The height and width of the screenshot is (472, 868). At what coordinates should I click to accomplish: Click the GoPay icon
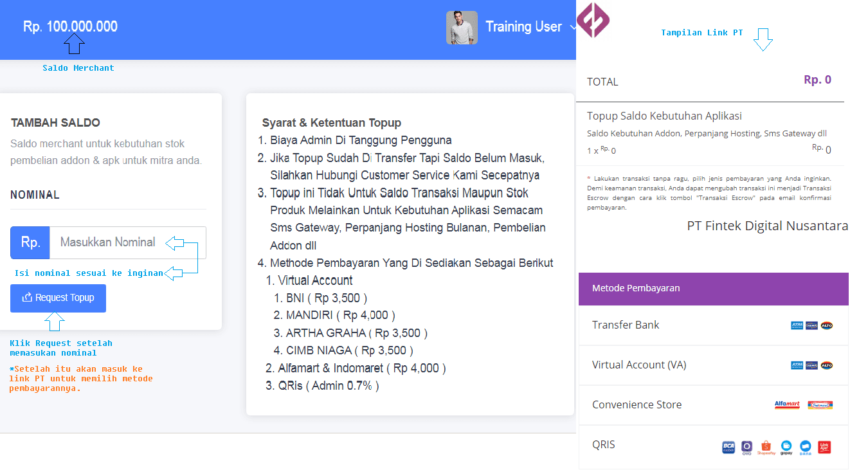point(786,447)
